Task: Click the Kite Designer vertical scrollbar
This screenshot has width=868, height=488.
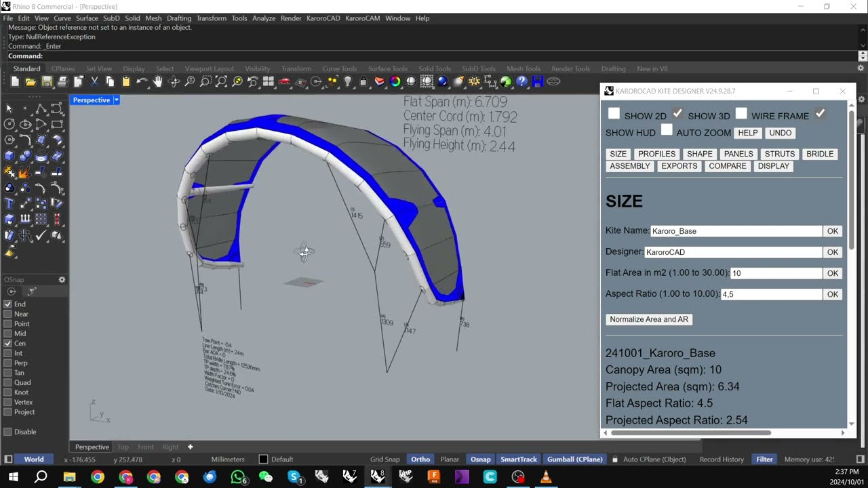Action: 852,180
